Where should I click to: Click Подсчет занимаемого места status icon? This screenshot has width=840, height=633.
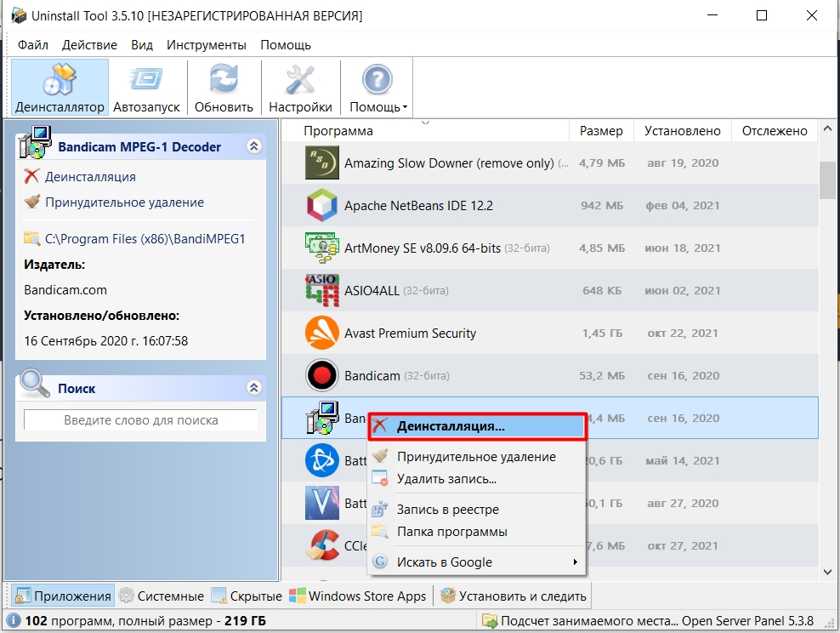(x=490, y=621)
